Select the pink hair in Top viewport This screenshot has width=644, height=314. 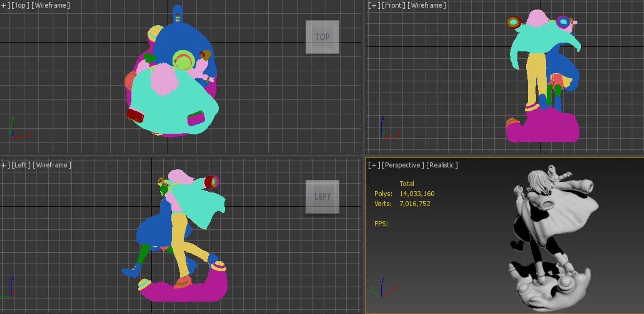coord(163,79)
